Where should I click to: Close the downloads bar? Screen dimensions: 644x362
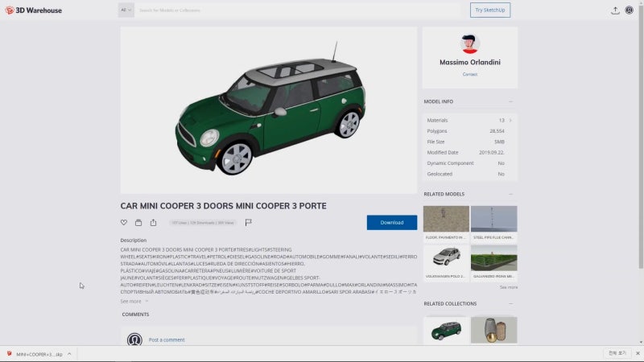click(638, 353)
